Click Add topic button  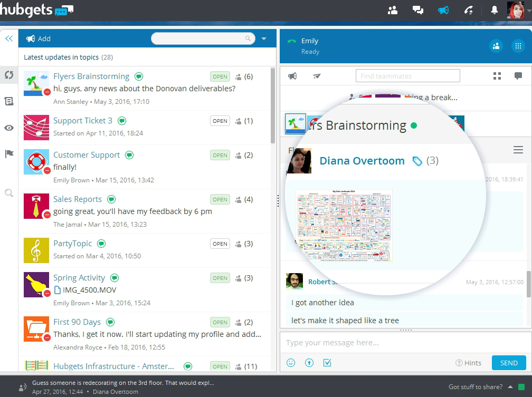point(39,38)
